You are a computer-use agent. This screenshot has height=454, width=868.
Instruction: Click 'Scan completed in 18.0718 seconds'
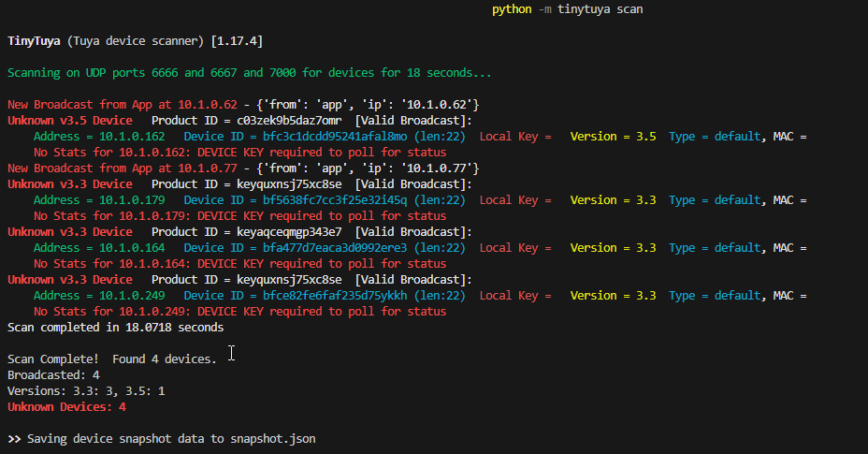point(115,327)
